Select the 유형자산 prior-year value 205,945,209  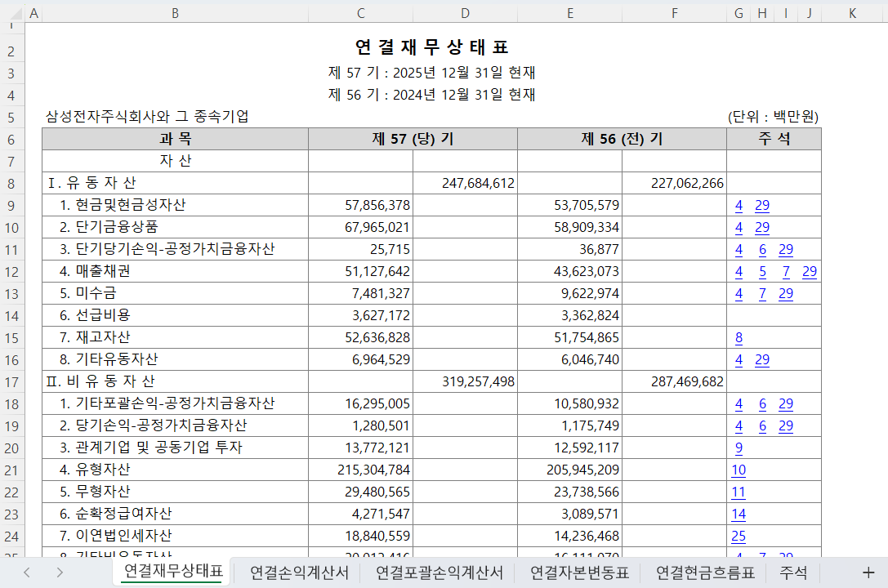pos(569,470)
